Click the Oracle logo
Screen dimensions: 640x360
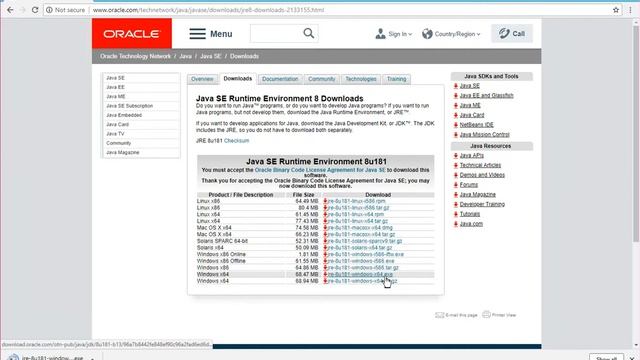132,33
